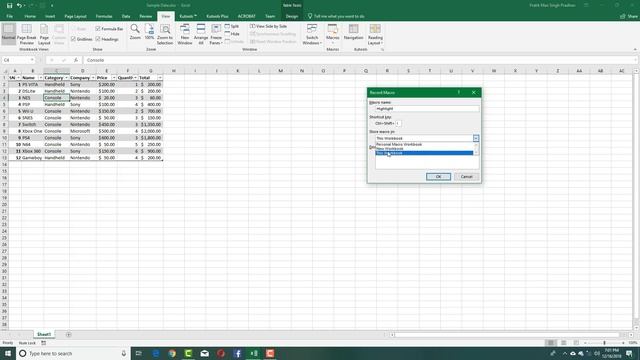Select New Workbook option
Viewport: 640px width, 360px height.
(424, 149)
